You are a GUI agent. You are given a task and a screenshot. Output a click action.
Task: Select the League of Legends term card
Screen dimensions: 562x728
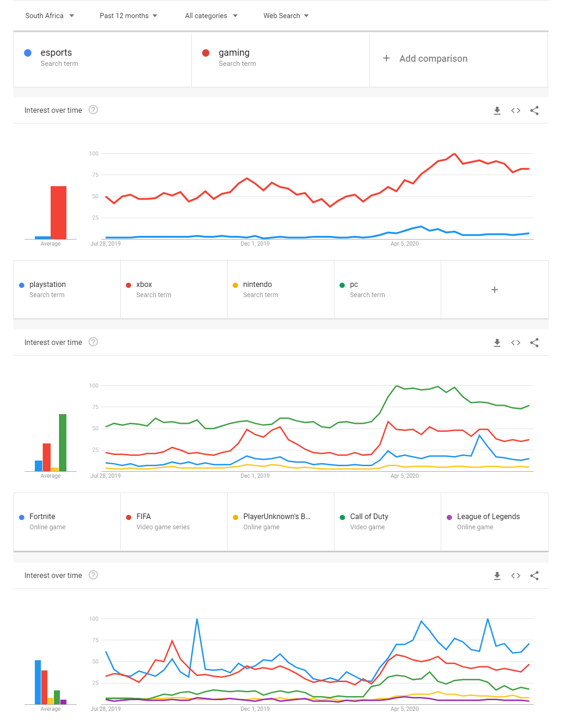(495, 522)
